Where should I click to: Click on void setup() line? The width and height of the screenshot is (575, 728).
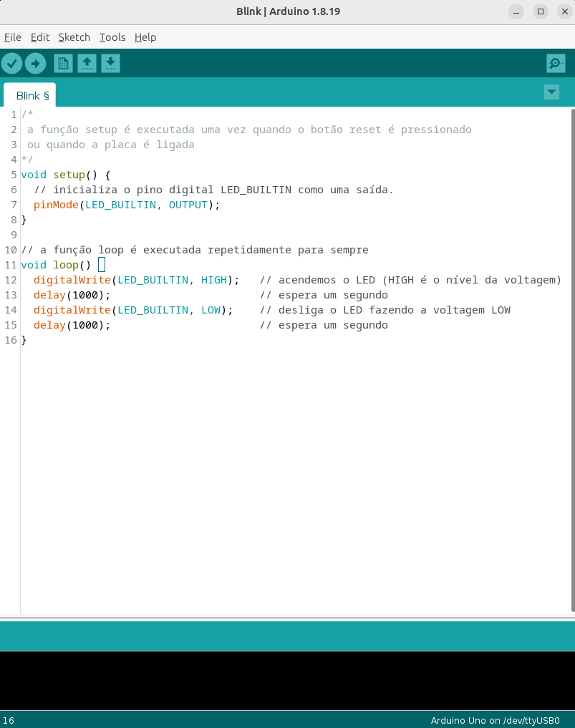pyautogui.click(x=66, y=175)
